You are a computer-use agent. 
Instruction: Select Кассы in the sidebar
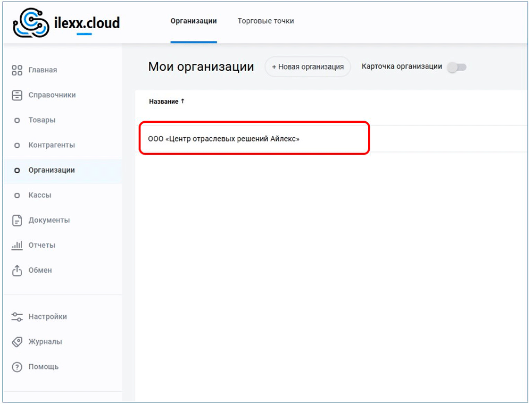pos(40,195)
